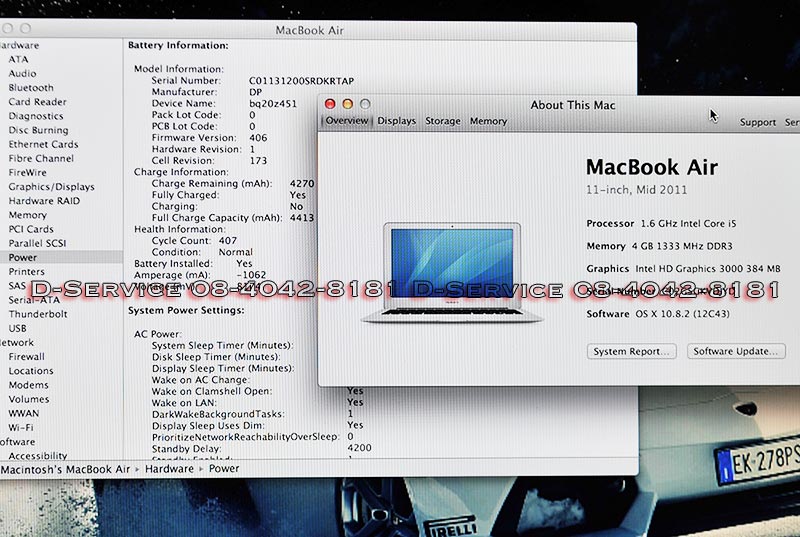Select USB in the sidebar
This screenshot has height=537, width=800.
coord(17,328)
